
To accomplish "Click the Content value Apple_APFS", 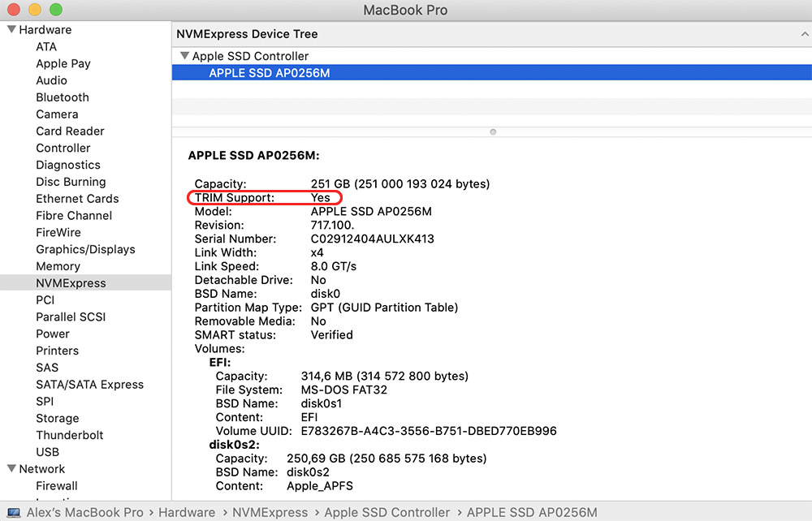I will (x=319, y=486).
